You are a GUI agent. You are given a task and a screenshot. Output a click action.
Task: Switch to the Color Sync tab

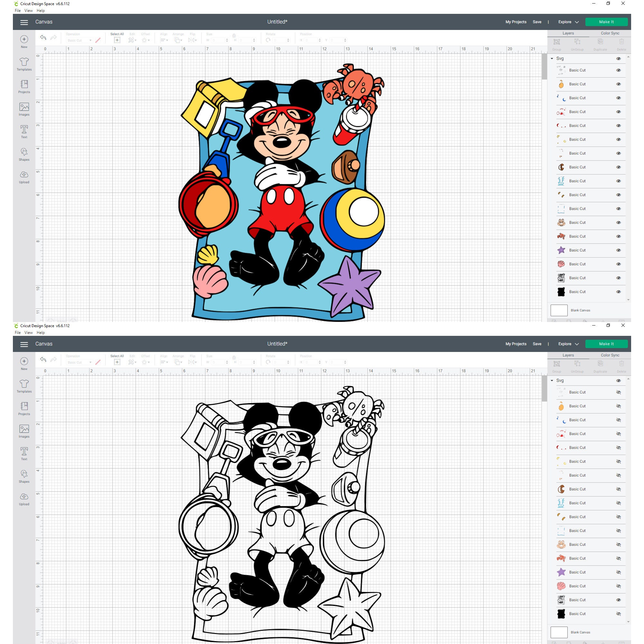610,33
